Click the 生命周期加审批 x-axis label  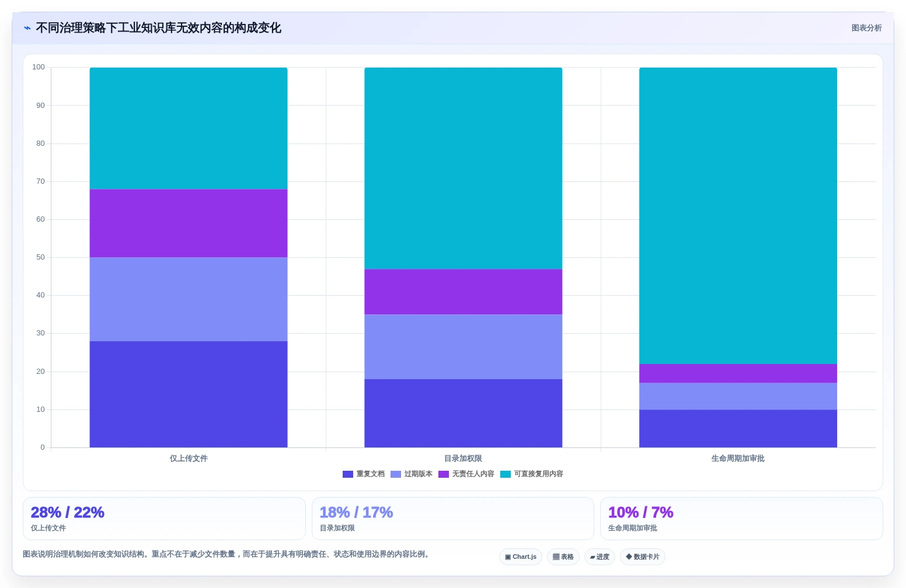pos(738,459)
